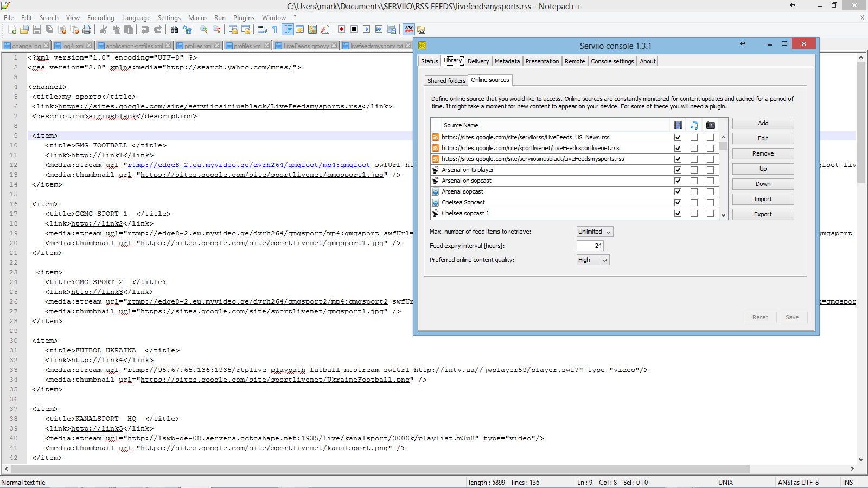Zoom in using the magnifier plus icon
The image size is (868, 488).
pyautogui.click(x=203, y=29)
